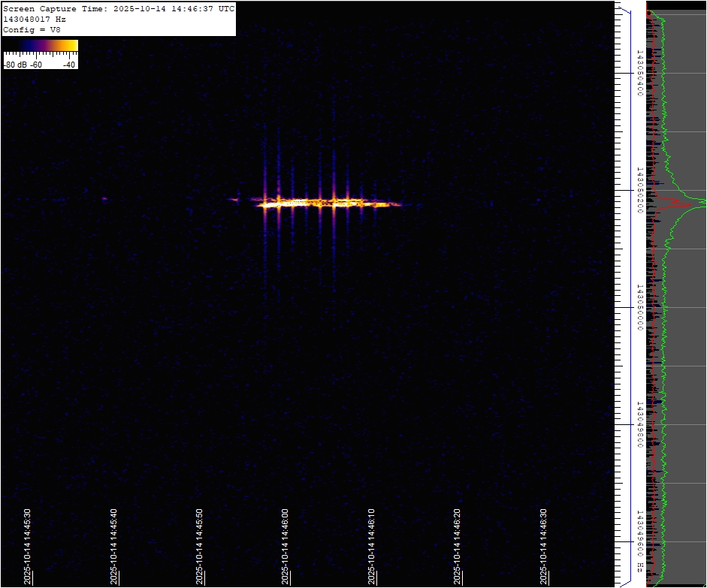Select the 14:45:50 time axis marker
Viewport: 707px width, 588px height.
click(x=200, y=547)
